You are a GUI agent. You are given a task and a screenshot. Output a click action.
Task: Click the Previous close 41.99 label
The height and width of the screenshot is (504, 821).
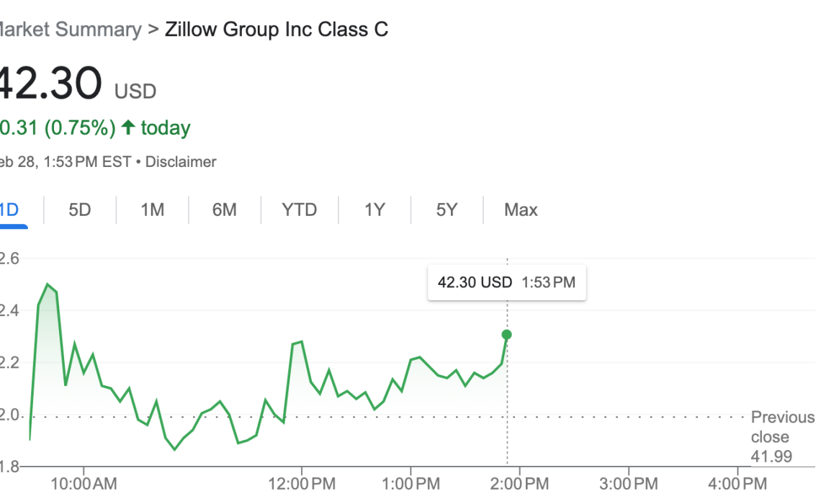(x=782, y=436)
